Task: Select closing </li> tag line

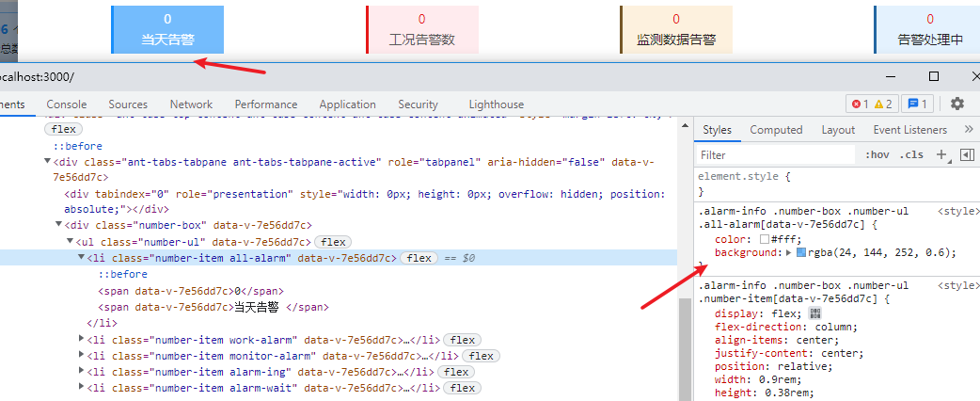Action: pos(102,324)
